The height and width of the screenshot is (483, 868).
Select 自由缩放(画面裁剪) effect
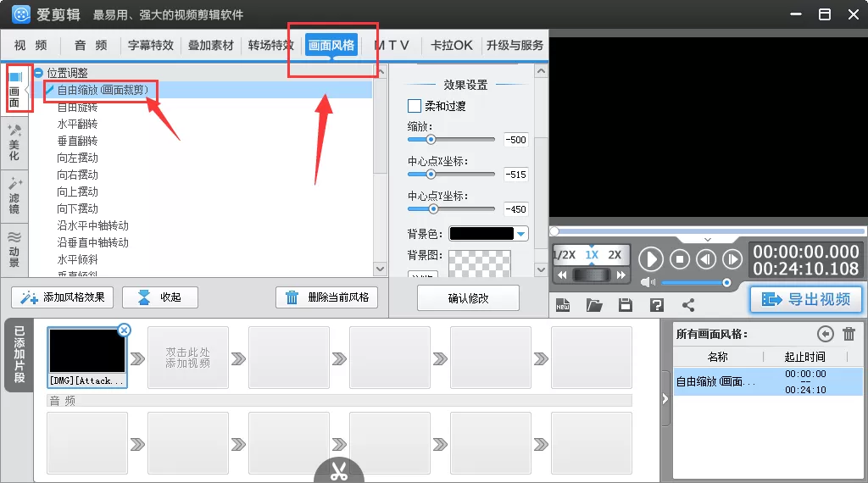pyautogui.click(x=103, y=90)
